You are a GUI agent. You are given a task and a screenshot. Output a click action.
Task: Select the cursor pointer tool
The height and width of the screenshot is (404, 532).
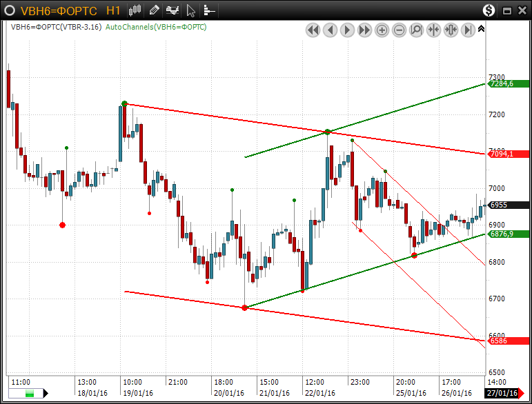pyautogui.click(x=191, y=10)
